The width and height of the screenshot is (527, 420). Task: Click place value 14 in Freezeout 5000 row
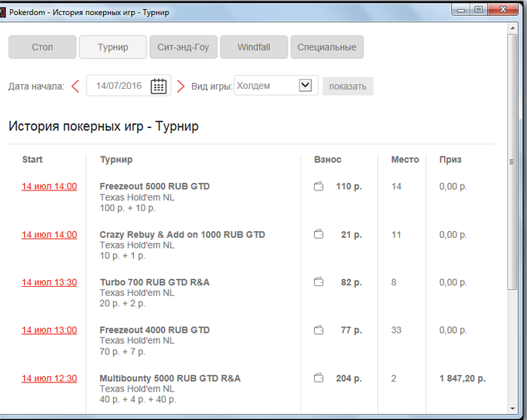(x=396, y=187)
